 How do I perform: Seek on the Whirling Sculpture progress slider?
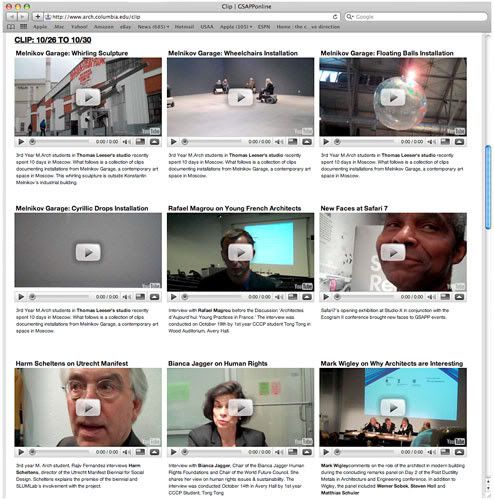tap(60, 142)
